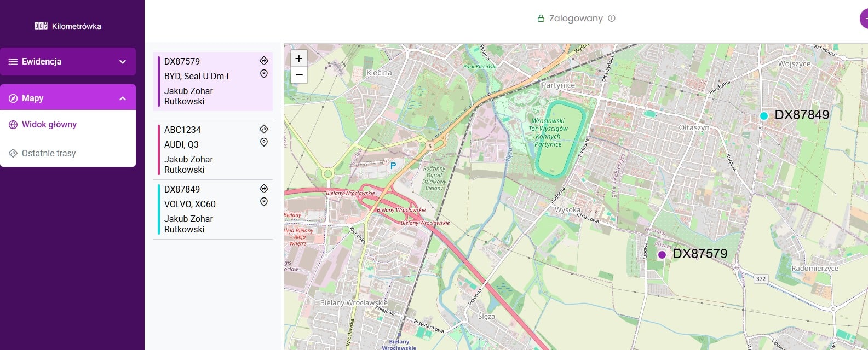Zoom out on the map
This screenshot has height=350, width=868.
pos(298,75)
